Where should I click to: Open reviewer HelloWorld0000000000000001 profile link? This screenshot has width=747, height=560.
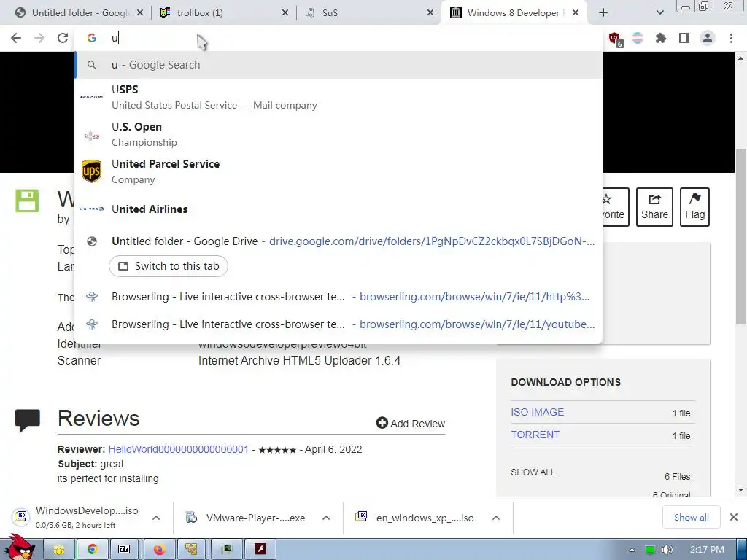(178, 449)
